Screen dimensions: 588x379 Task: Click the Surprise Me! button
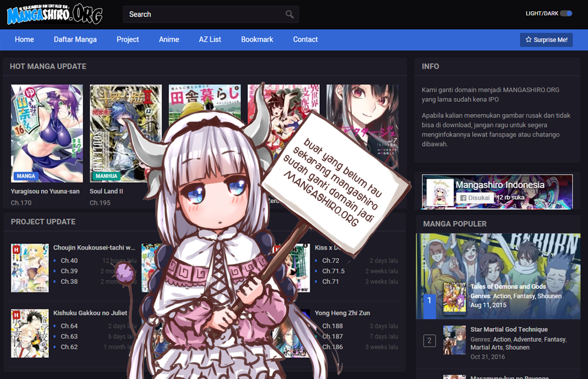546,40
